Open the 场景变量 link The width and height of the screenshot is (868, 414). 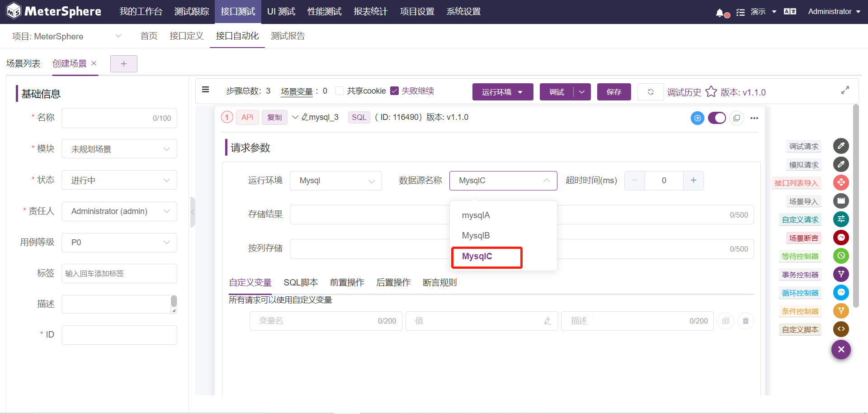[297, 91]
